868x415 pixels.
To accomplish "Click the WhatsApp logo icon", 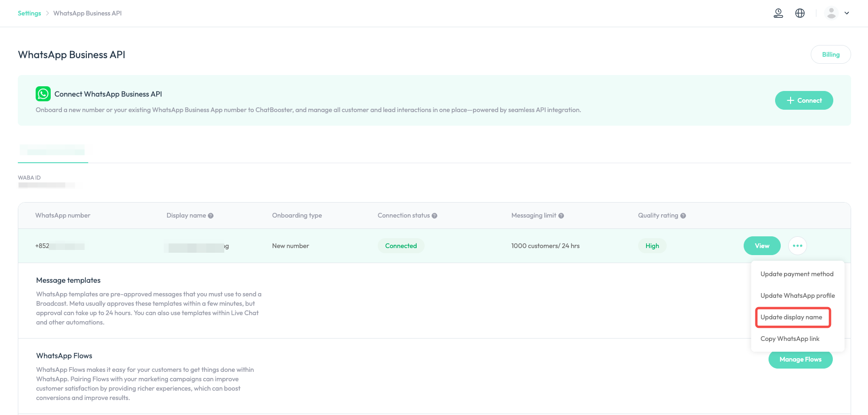I will 43,94.
